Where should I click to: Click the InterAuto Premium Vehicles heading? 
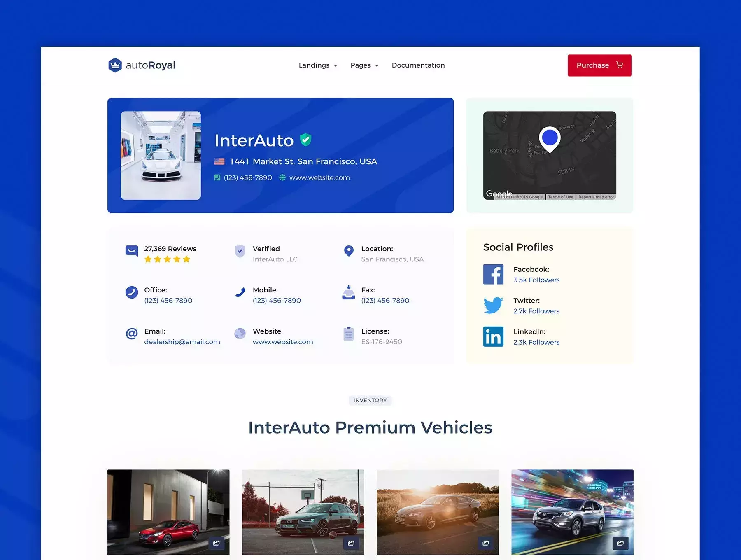point(370,427)
